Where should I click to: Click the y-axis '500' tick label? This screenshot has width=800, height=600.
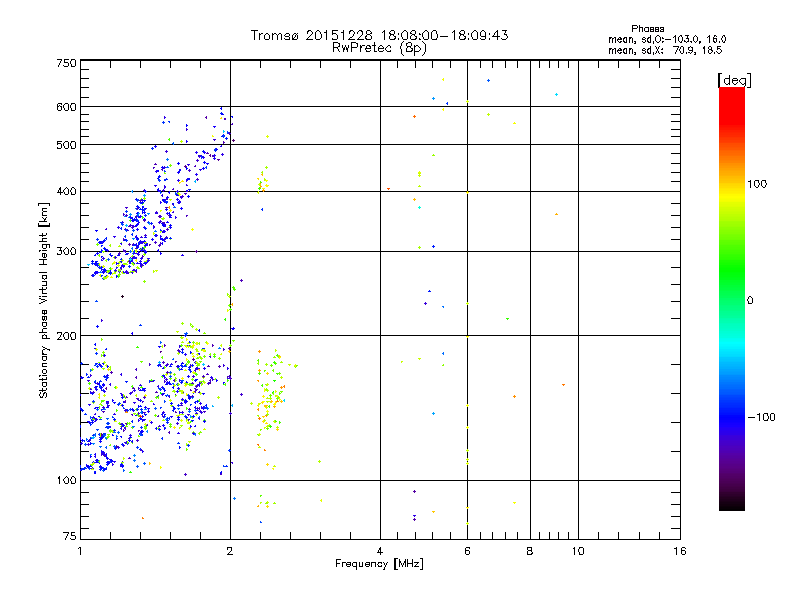pos(66,144)
